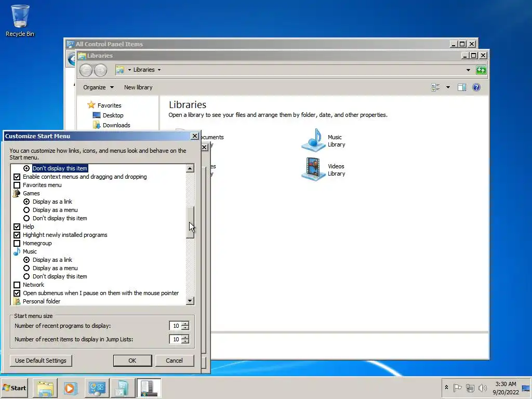Viewport: 532px width, 399px height.
Task: Click the Start button
Action: pyautogui.click(x=14, y=388)
